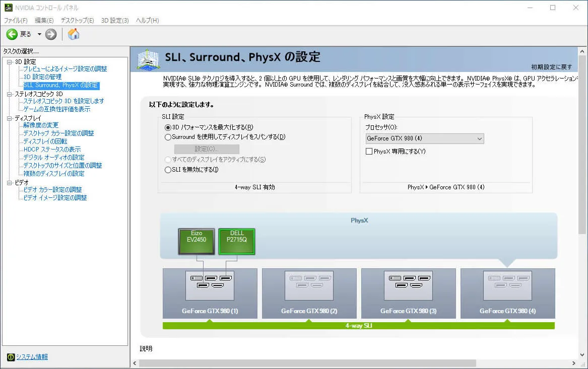Collapse the 3D 設定 tree node
Viewport: 588px width, 369px height.
coord(10,62)
